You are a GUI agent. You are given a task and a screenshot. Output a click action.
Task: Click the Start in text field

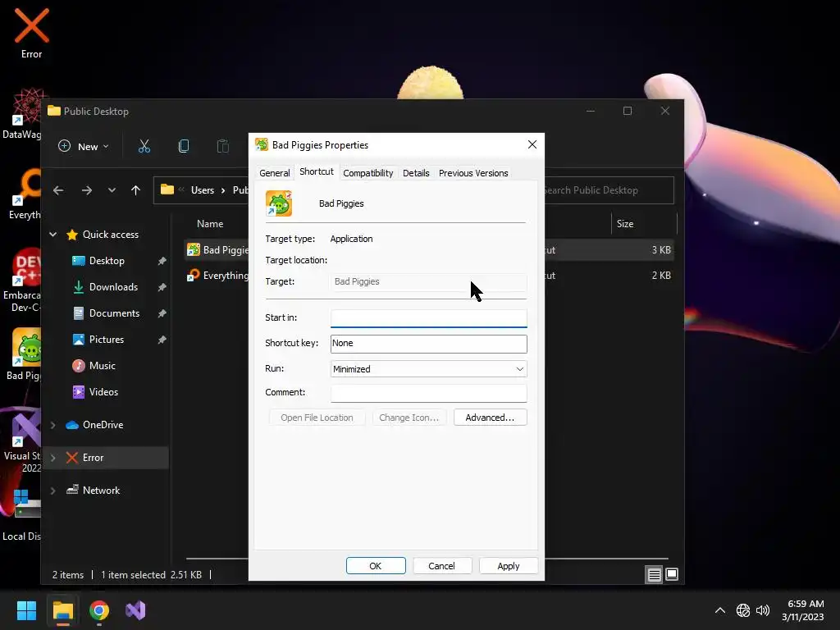(428, 318)
